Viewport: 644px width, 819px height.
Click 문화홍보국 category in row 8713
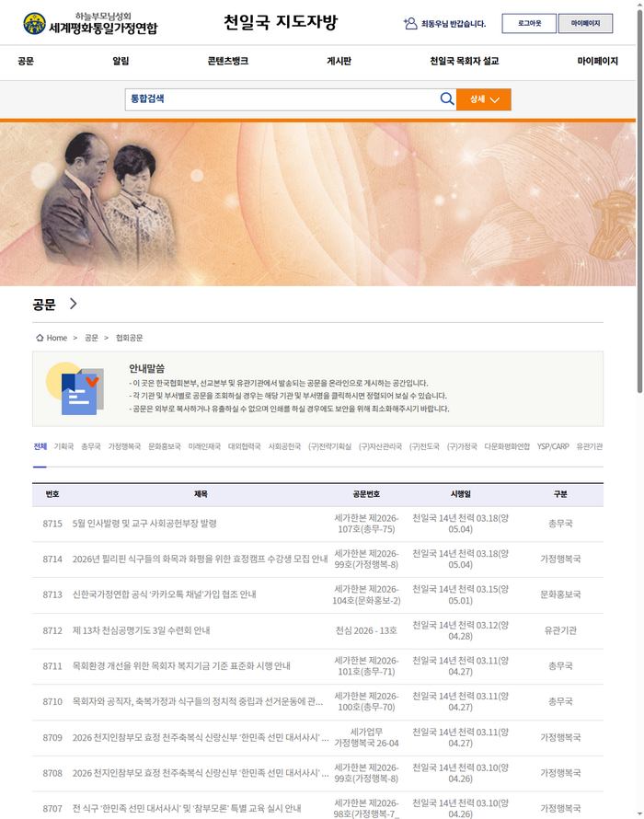(560, 594)
